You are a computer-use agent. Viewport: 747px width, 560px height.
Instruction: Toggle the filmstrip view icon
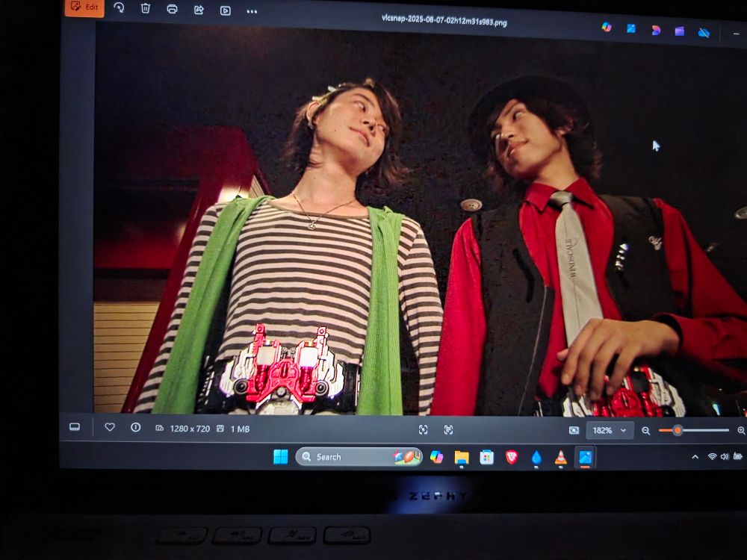coord(75,426)
